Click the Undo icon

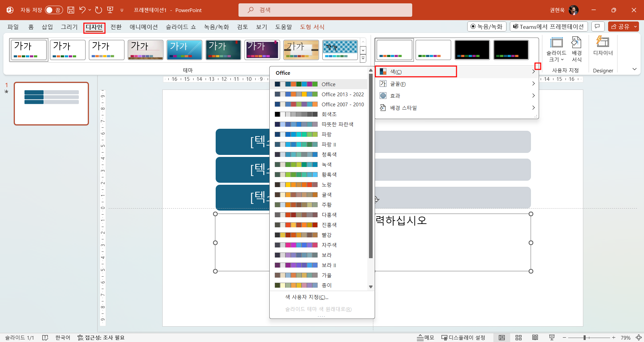(x=82, y=10)
